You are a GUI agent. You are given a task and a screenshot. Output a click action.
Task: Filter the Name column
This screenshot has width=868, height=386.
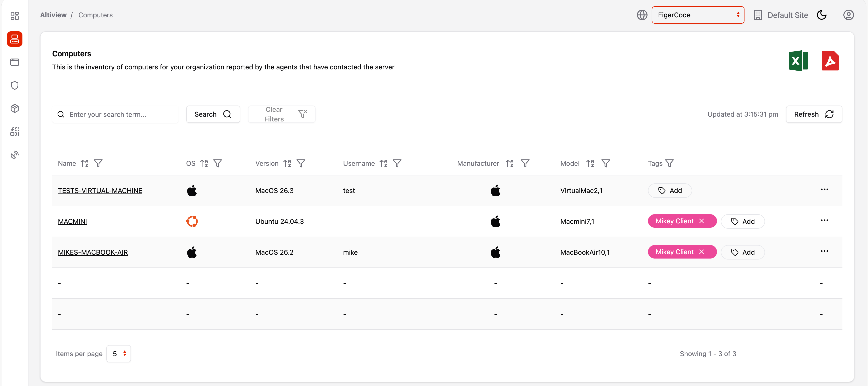click(98, 164)
